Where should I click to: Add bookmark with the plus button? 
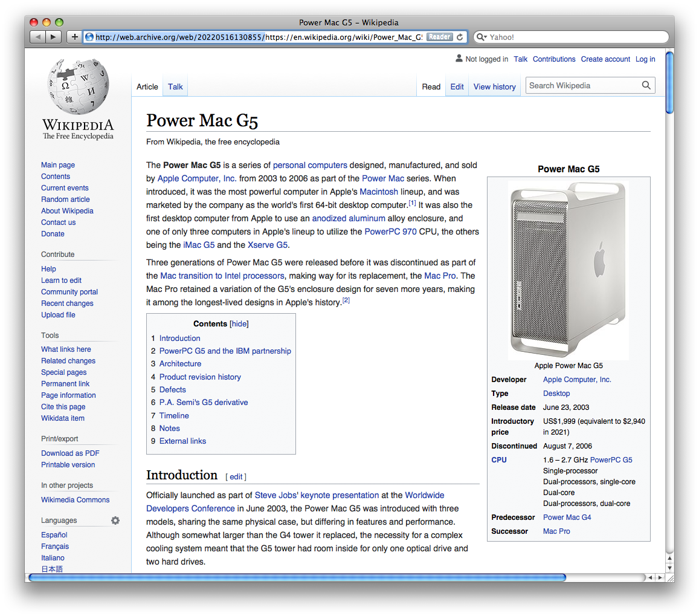click(x=74, y=37)
